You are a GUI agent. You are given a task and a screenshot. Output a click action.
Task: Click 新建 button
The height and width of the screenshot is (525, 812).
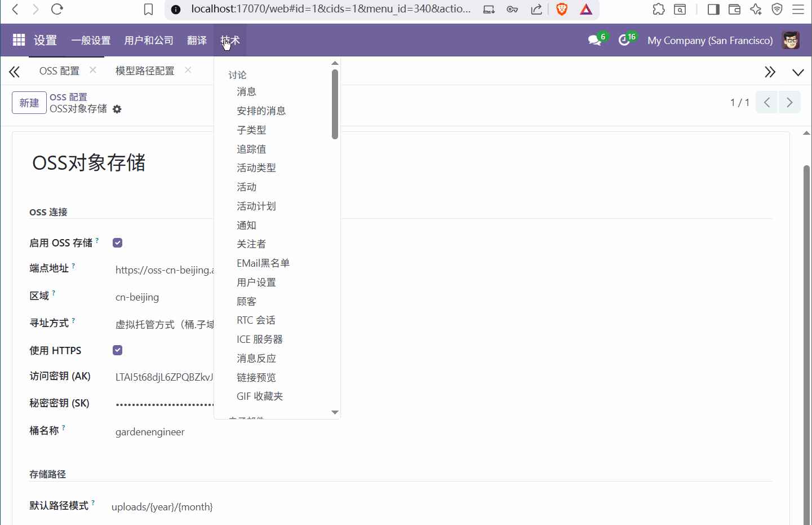point(29,103)
